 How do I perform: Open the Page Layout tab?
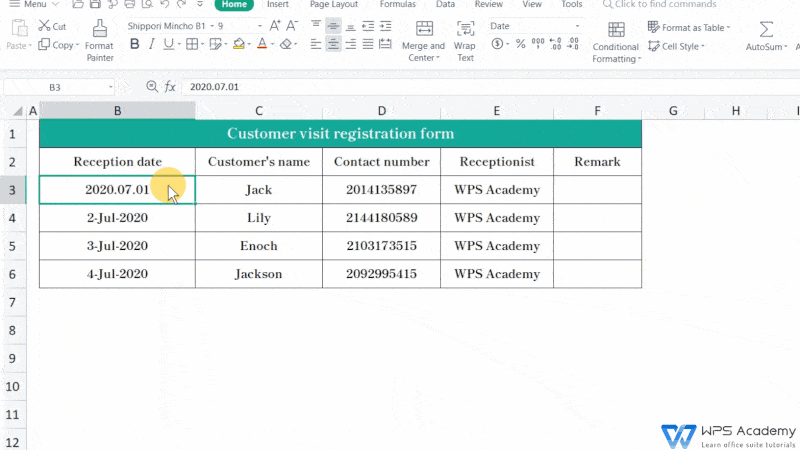coord(334,4)
